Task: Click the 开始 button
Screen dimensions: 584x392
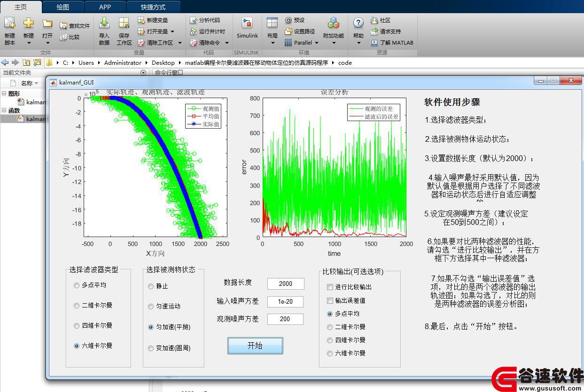Action: [x=255, y=346]
